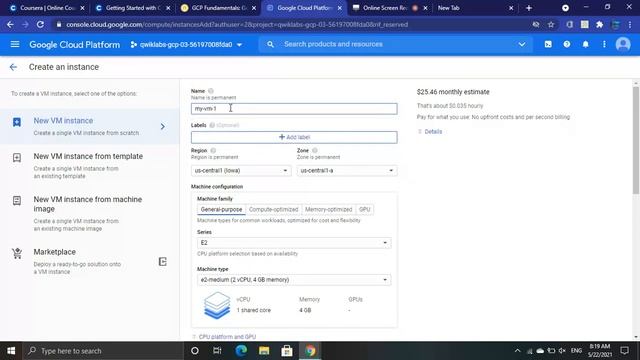The image size is (640, 360).
Task: Show the Zone help info icon
Action: (315, 151)
